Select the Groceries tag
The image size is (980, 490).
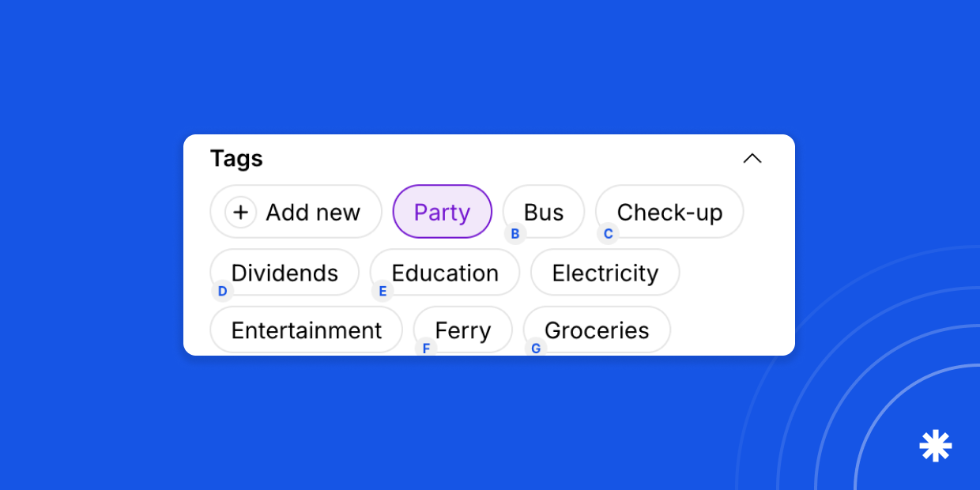click(x=597, y=330)
